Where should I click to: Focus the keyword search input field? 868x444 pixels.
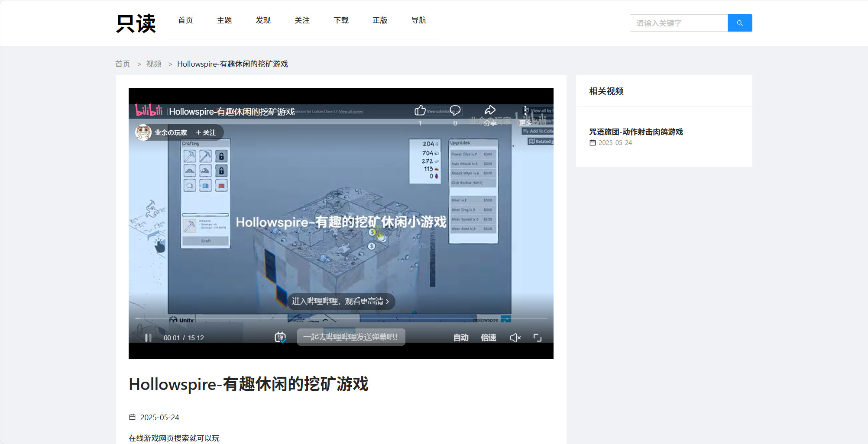[x=679, y=23]
